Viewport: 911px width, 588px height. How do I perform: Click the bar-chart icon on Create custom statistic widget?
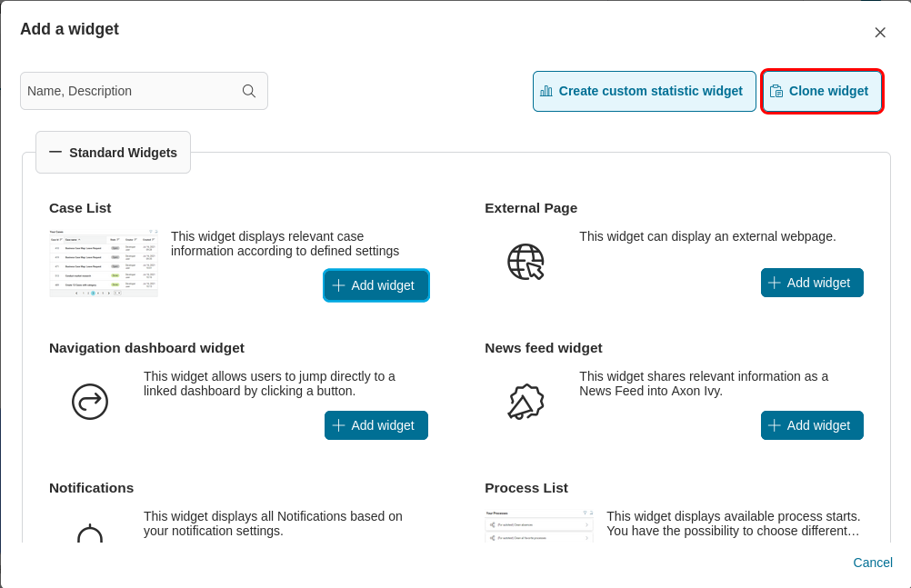[x=546, y=91]
